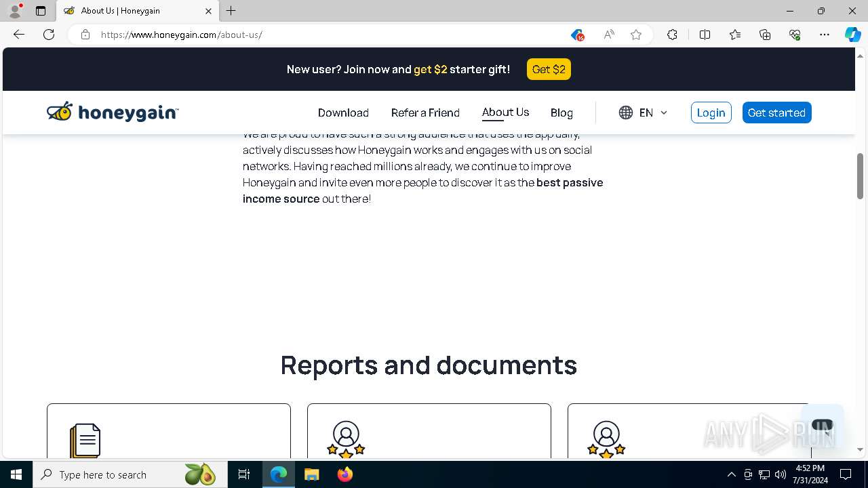Click the Edge profile avatar icon
This screenshot has height=488, width=868.
[x=14, y=11]
